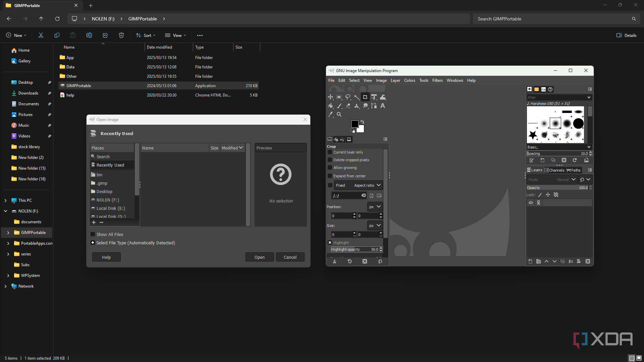Select the Zoom magnifier tool
The width and height of the screenshot is (644, 362).
tap(339, 115)
